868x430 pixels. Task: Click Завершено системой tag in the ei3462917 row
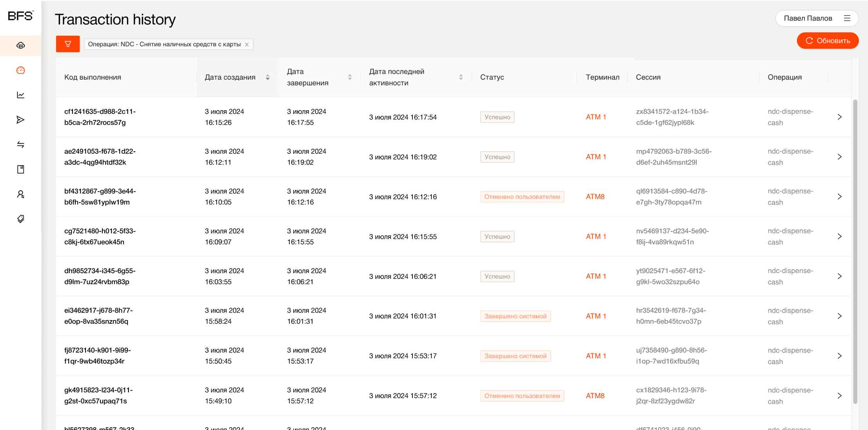(x=515, y=316)
